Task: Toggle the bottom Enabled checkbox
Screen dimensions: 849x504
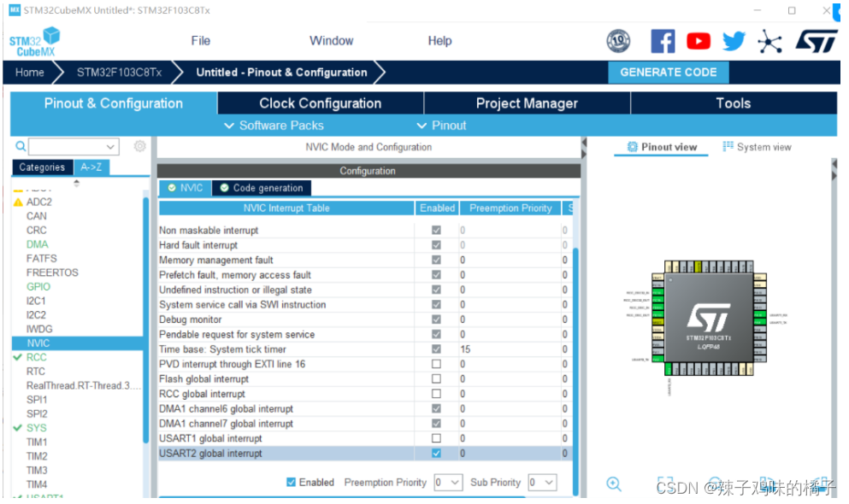Action: click(x=291, y=482)
